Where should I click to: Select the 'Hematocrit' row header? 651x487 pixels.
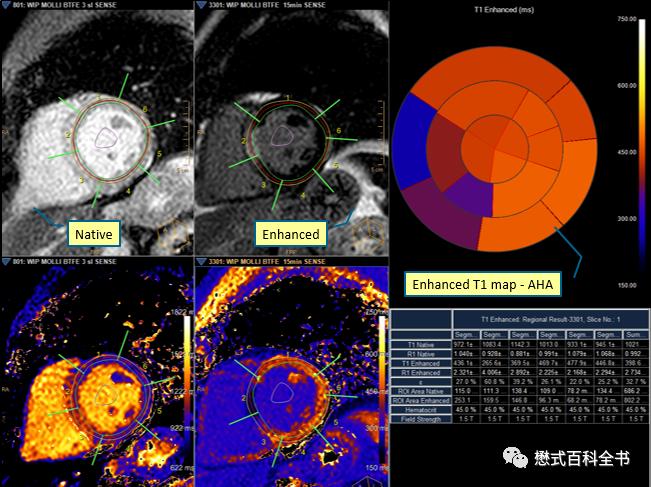point(421,410)
